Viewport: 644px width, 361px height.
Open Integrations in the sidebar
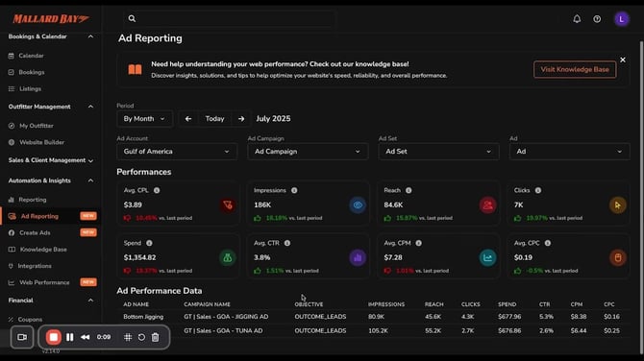[35, 266]
